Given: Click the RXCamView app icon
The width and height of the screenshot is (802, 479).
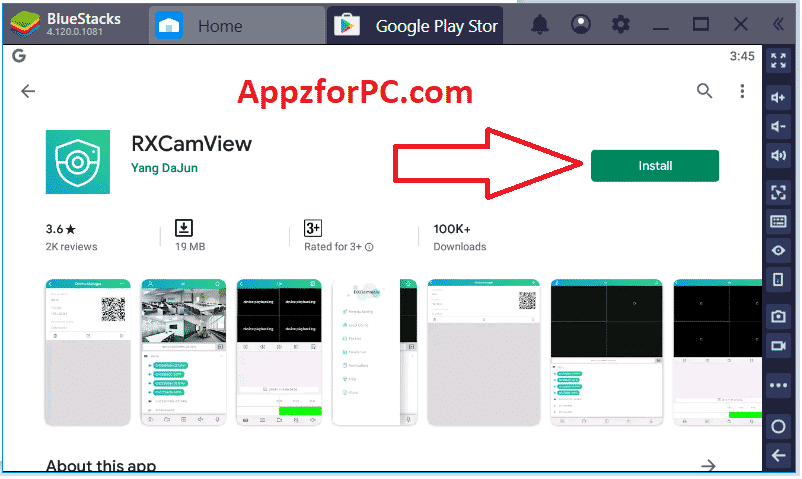Looking at the screenshot, I should click(78, 162).
